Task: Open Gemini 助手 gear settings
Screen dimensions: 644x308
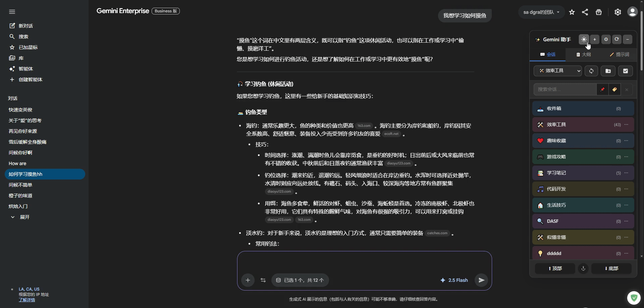Action: click(x=606, y=39)
